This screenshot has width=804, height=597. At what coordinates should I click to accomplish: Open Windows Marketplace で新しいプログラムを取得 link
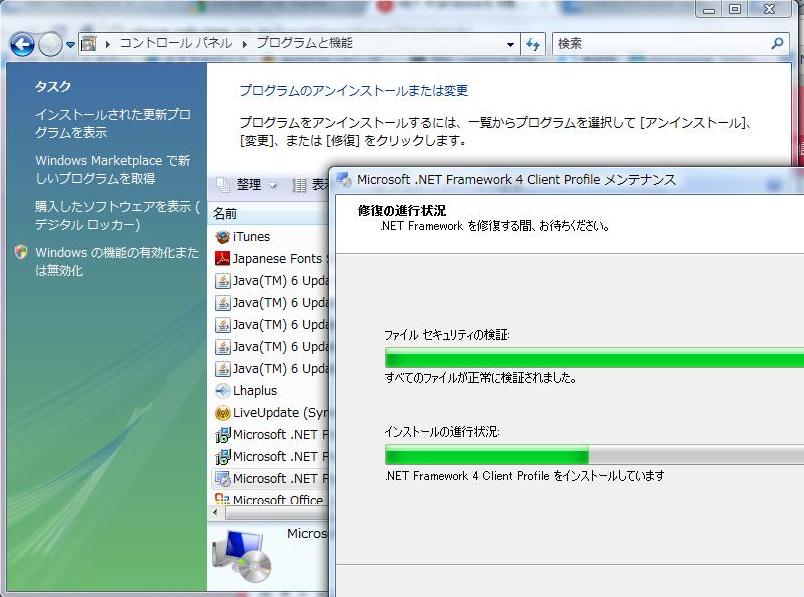coord(113,169)
